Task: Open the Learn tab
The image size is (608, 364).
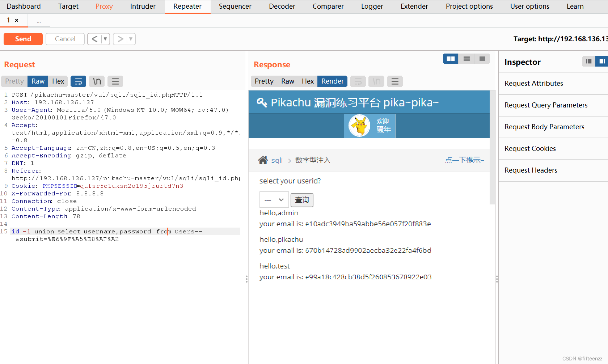Action: pos(575,7)
